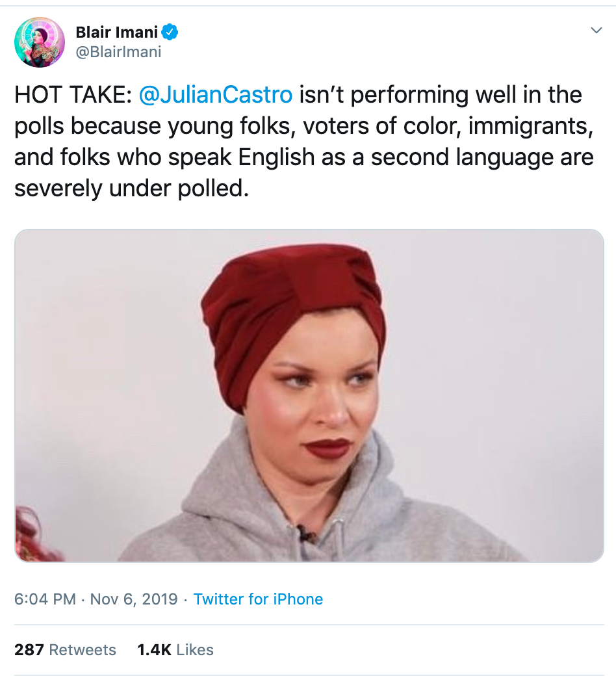The width and height of the screenshot is (616, 676).
Task: Click the blue verified badge
Action: [x=170, y=31]
